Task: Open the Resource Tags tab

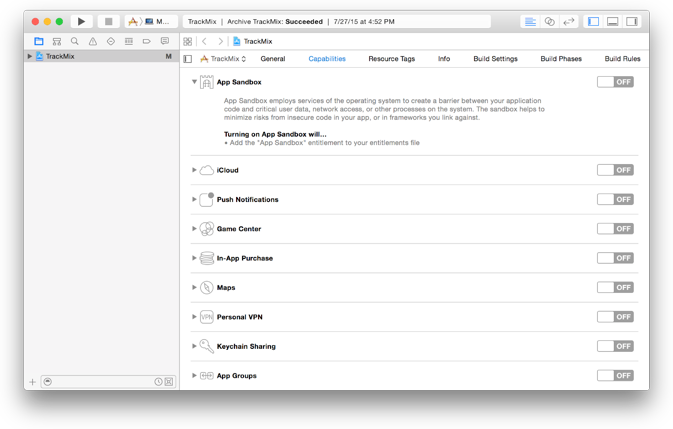Action: point(391,59)
